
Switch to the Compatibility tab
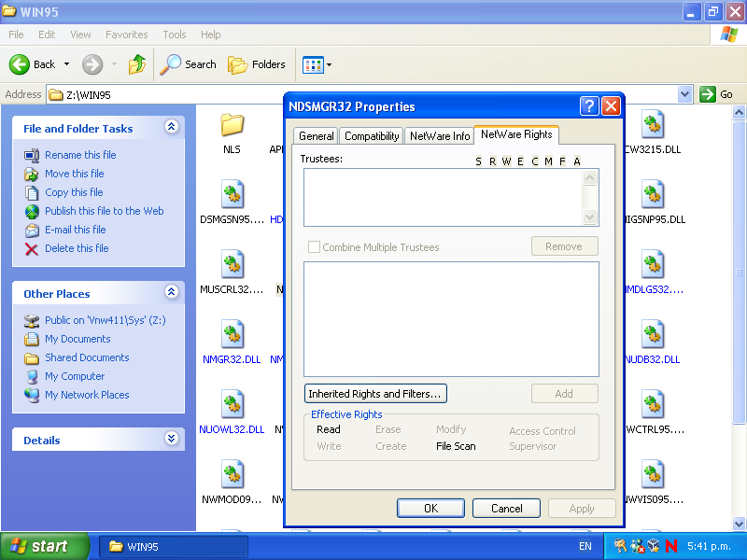click(x=372, y=136)
